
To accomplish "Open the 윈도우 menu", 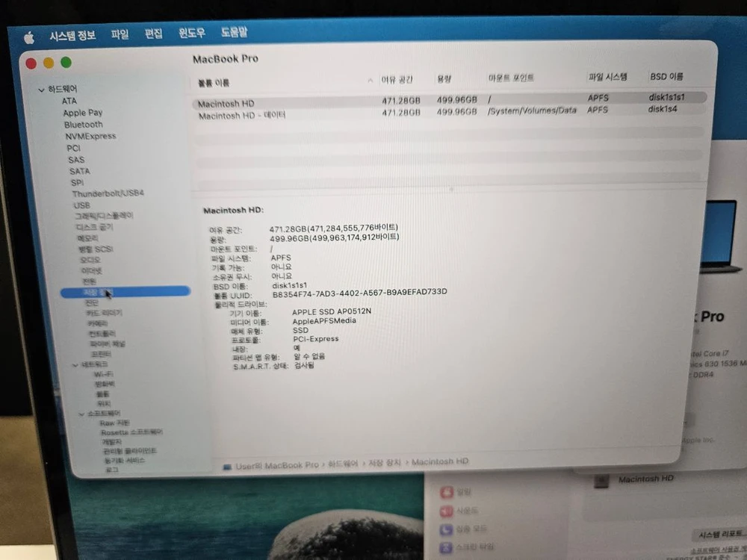I will (x=192, y=33).
